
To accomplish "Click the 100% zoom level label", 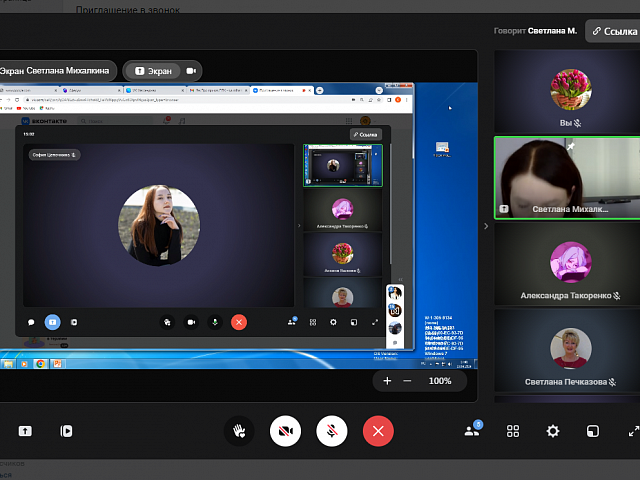I will pos(440,381).
